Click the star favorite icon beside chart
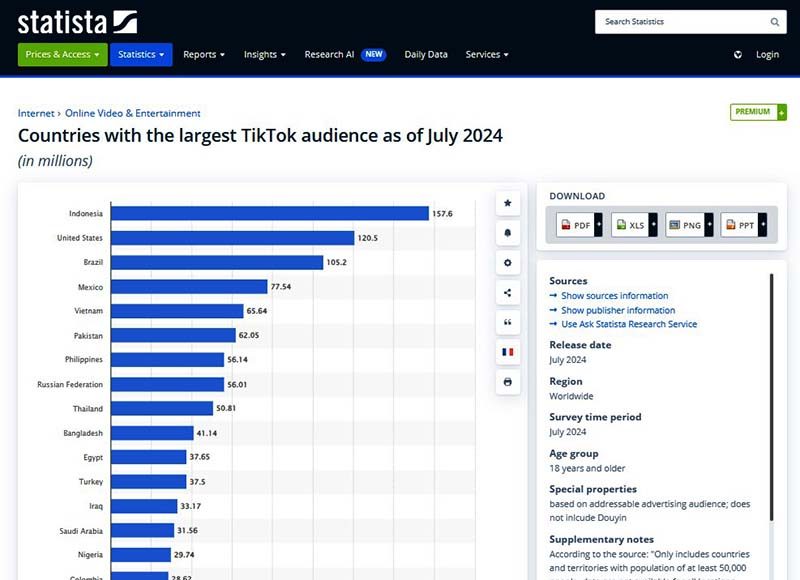The image size is (800, 580). [x=508, y=203]
